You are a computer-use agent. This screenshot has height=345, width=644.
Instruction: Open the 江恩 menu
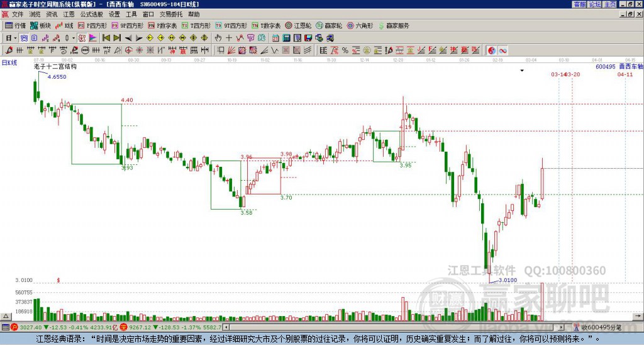click(69, 14)
